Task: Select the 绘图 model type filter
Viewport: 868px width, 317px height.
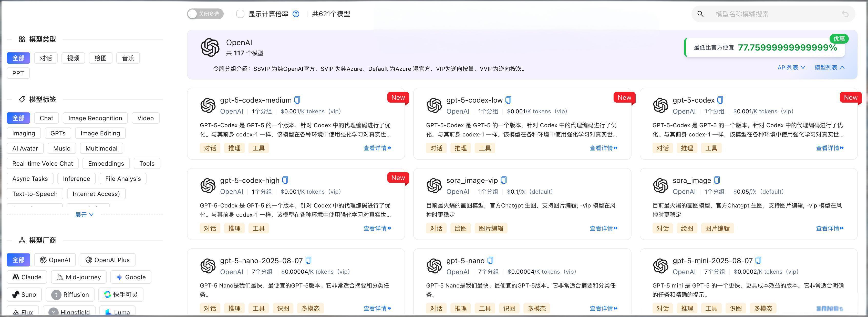Action: tap(100, 58)
